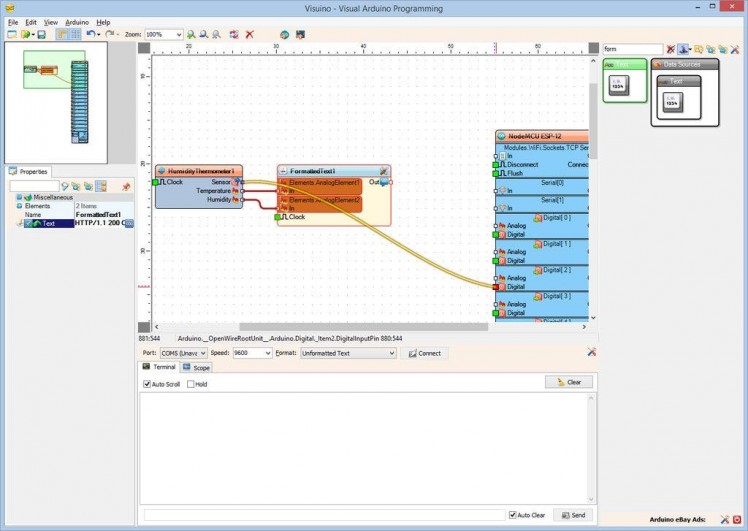Open the Format dropdown showing Unformatted Text
Screen dimensions: 748x531
tap(348, 353)
